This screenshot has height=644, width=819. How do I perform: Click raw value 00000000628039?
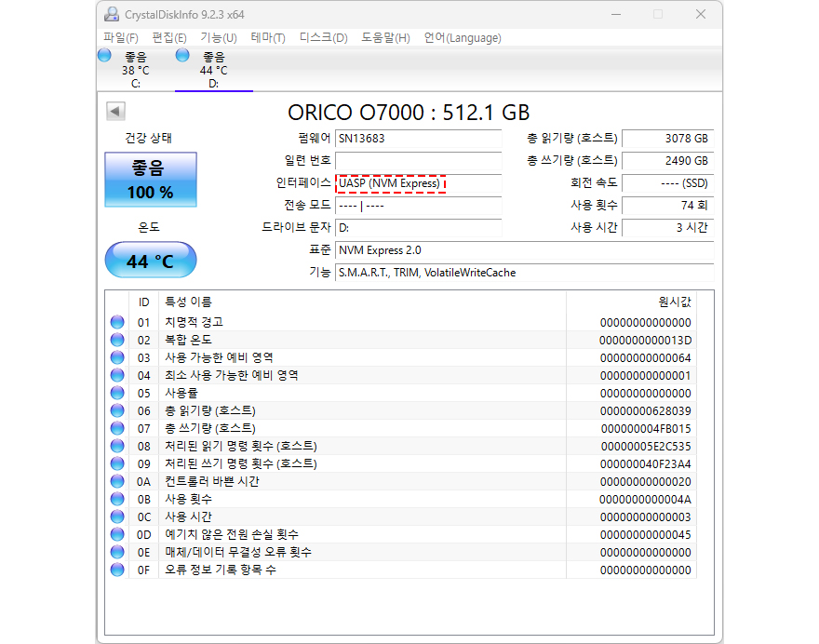click(645, 411)
